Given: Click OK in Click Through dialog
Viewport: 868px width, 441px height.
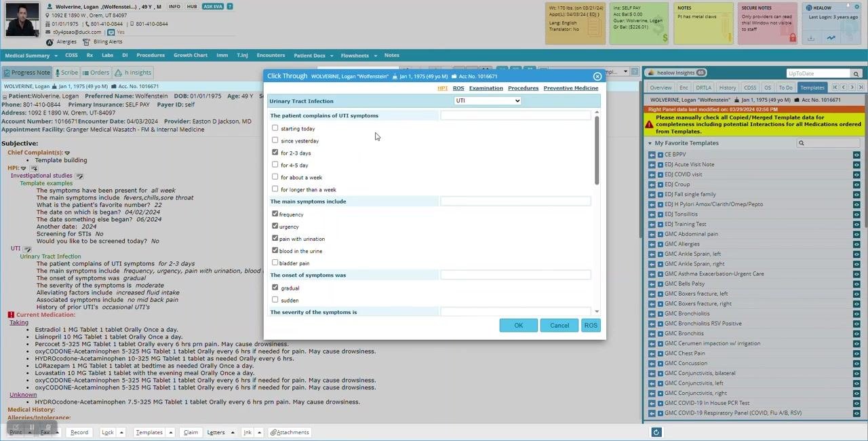Looking at the screenshot, I should (x=519, y=326).
